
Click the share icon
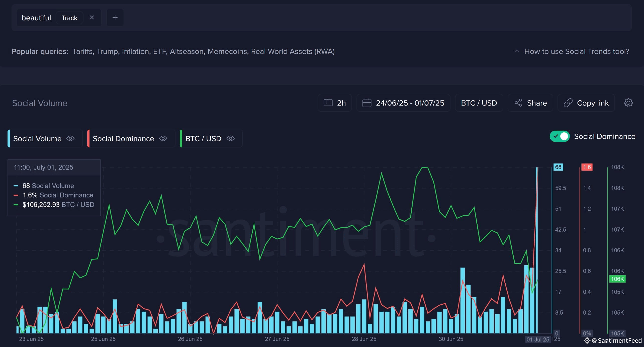click(518, 103)
